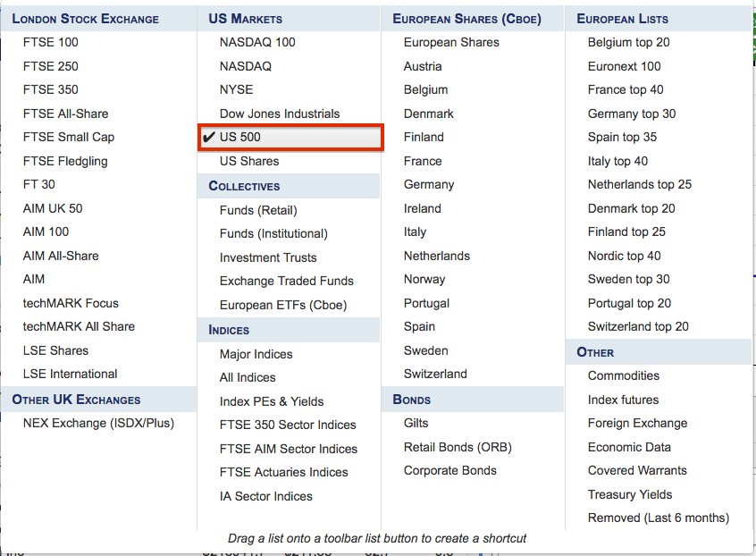Screen dimensions: 756x556
Task: Select Economic Data
Action: (629, 447)
